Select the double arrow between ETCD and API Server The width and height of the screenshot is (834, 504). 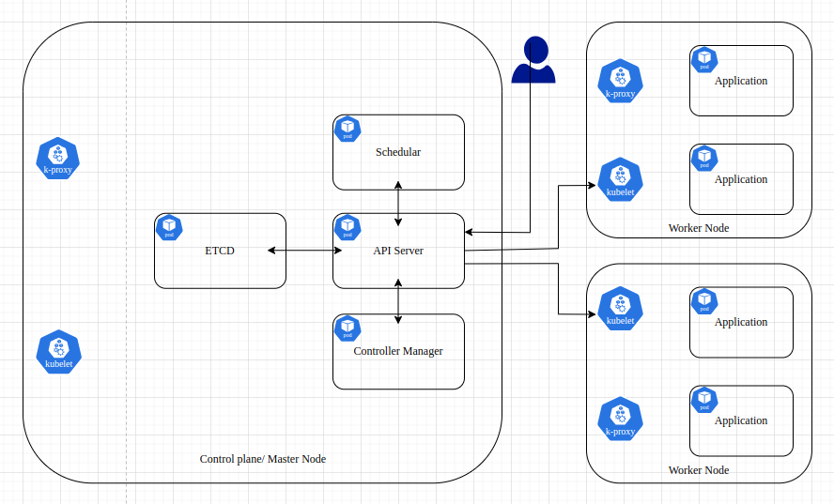click(304, 251)
